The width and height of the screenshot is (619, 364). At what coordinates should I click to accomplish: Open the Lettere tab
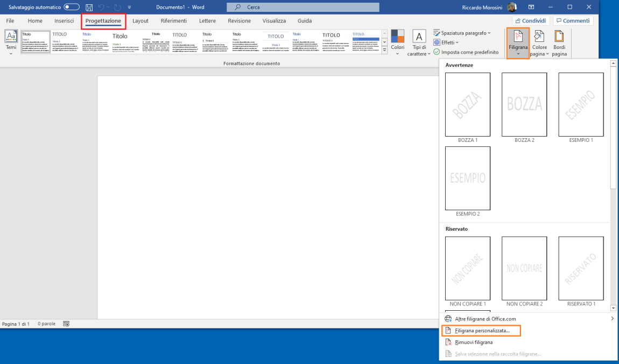[x=207, y=20]
